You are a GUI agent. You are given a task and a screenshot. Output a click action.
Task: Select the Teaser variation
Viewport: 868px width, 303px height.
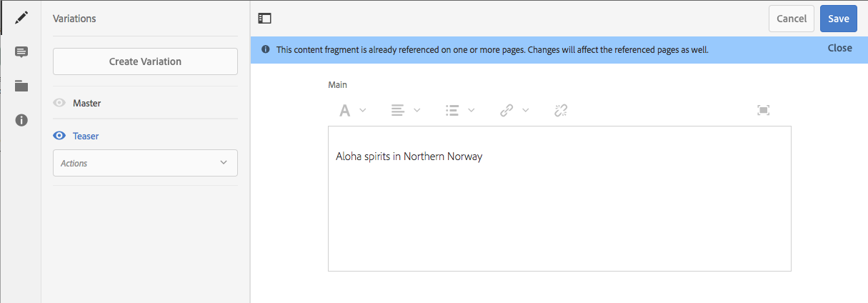86,136
